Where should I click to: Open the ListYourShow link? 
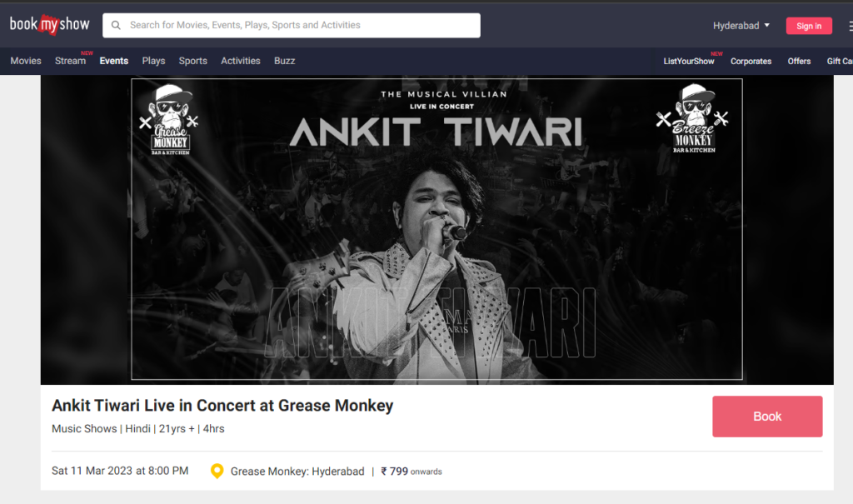click(x=689, y=62)
